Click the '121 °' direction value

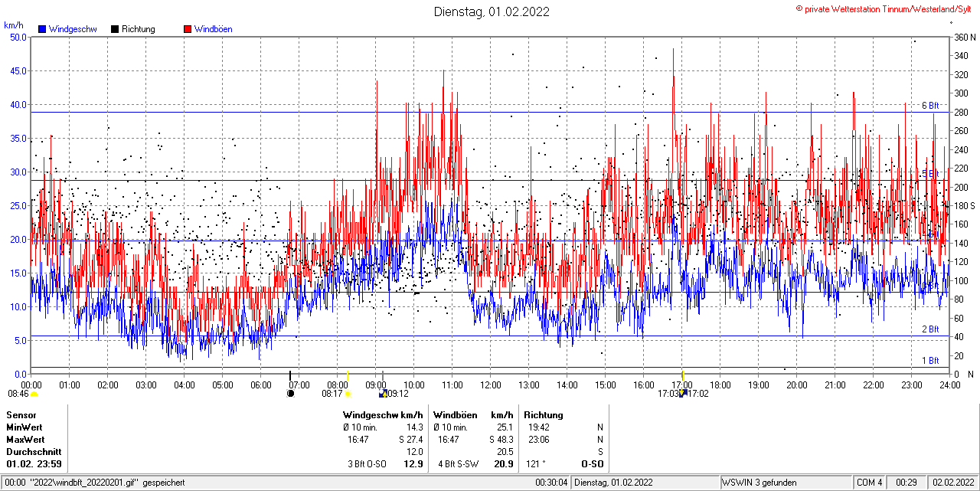[x=536, y=464]
